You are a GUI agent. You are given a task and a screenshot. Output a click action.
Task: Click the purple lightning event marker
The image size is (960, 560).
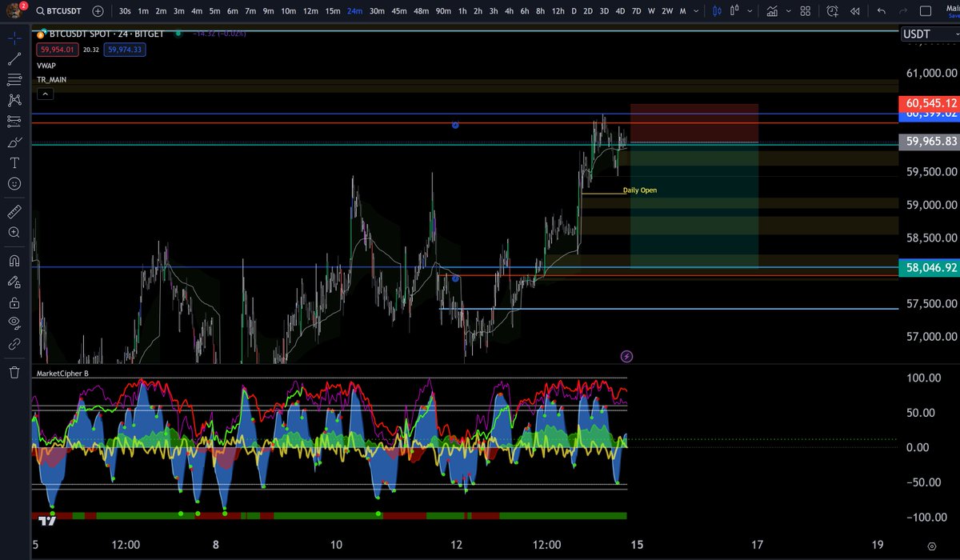click(627, 356)
